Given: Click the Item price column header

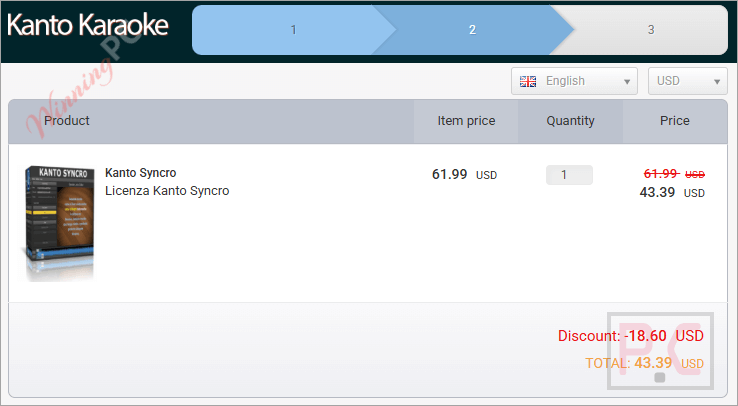Looking at the screenshot, I should tap(466, 121).
